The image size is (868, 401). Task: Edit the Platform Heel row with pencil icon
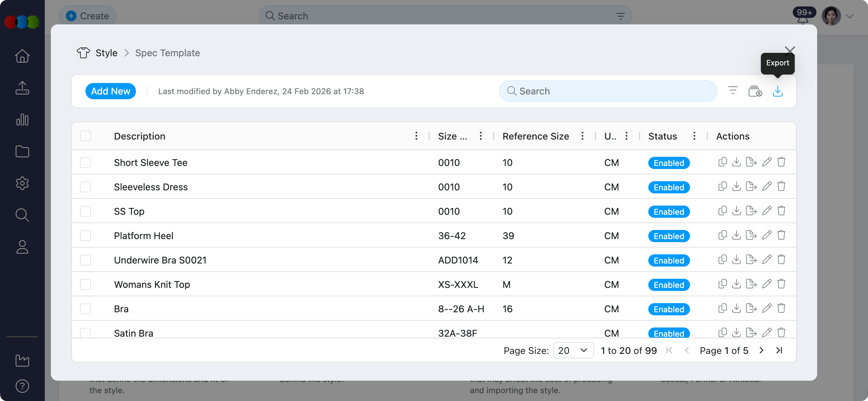tap(767, 235)
